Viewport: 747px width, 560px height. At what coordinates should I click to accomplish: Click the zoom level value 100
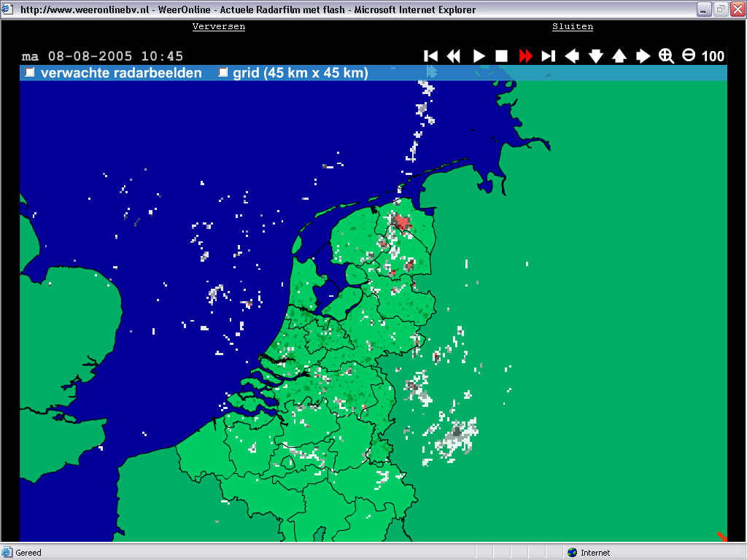coord(713,56)
